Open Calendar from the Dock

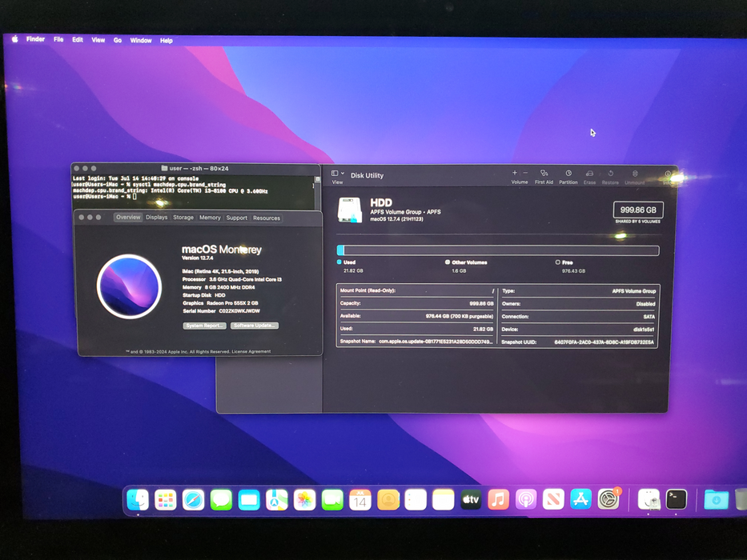click(x=359, y=500)
